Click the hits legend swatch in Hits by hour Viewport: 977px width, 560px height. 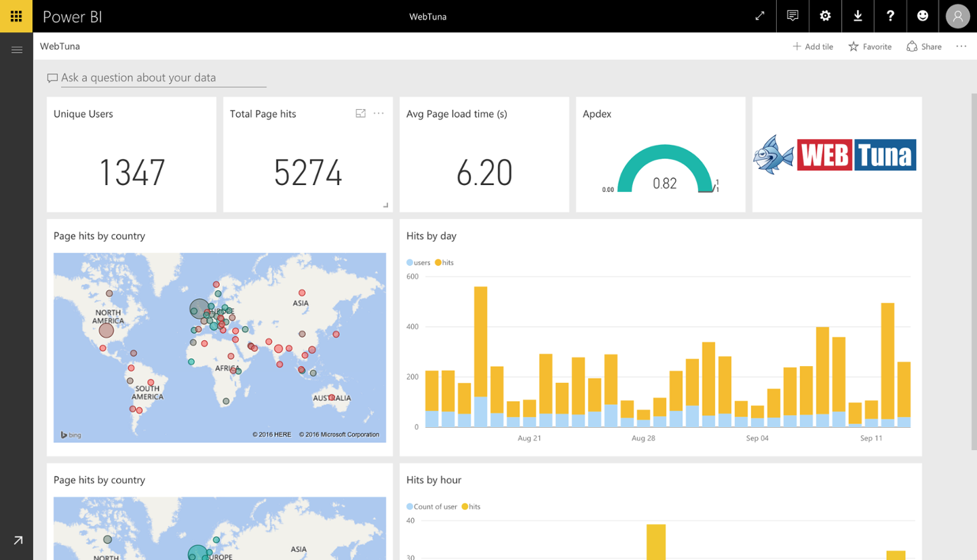click(x=465, y=506)
